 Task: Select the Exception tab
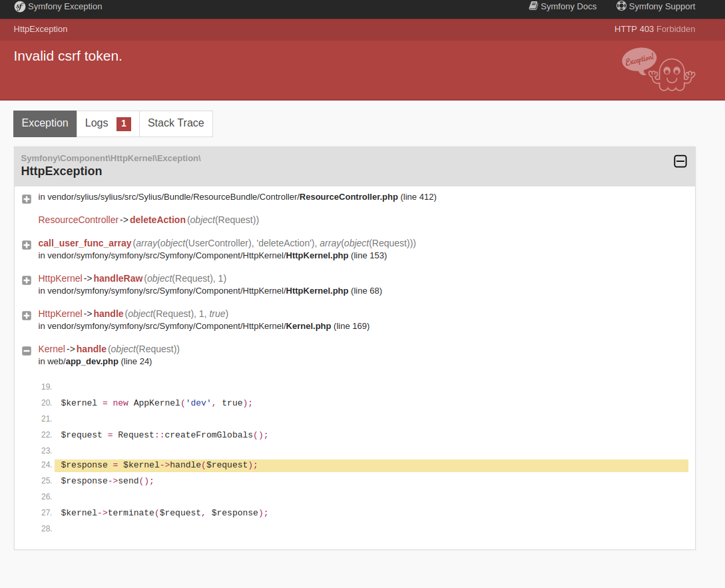(45, 123)
